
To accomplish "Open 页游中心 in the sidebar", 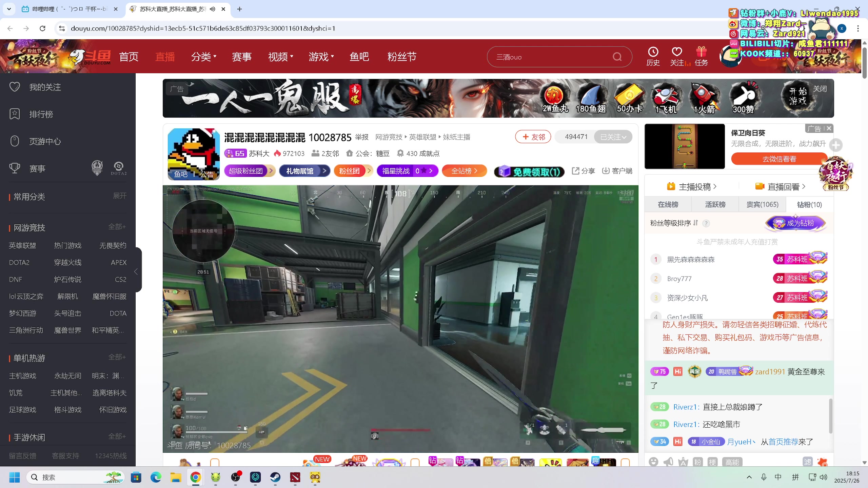I will pos(45,141).
